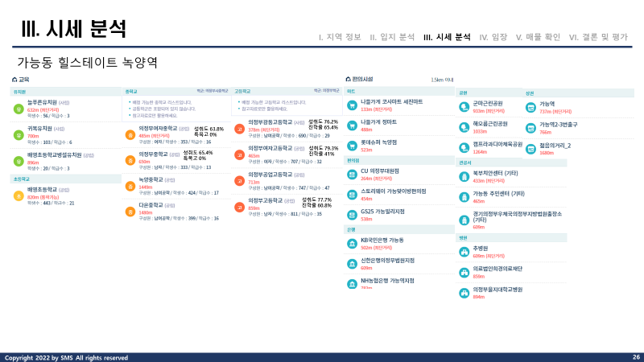Click the shop icon beside 가능역
Image resolution: width=644 pixels, height=362 pixels.
(530, 108)
